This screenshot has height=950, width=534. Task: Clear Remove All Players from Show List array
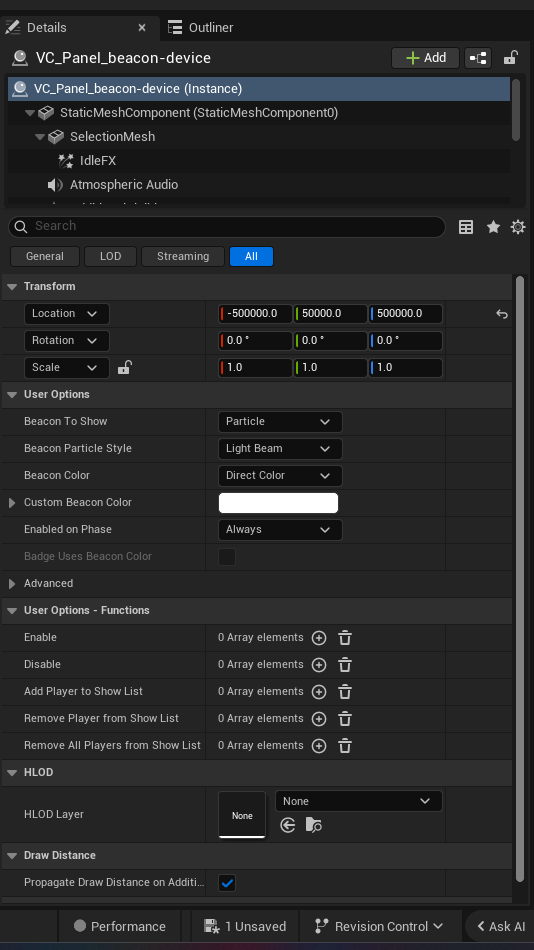pos(345,746)
